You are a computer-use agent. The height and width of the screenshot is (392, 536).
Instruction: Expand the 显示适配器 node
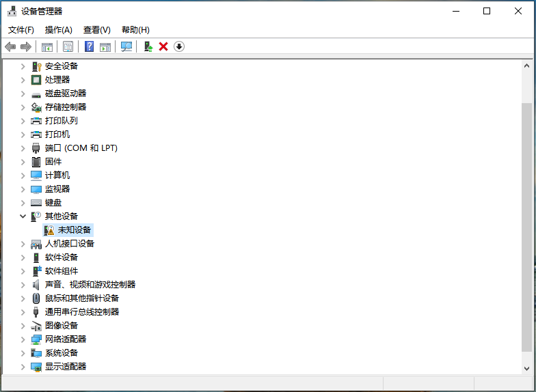[x=23, y=367]
